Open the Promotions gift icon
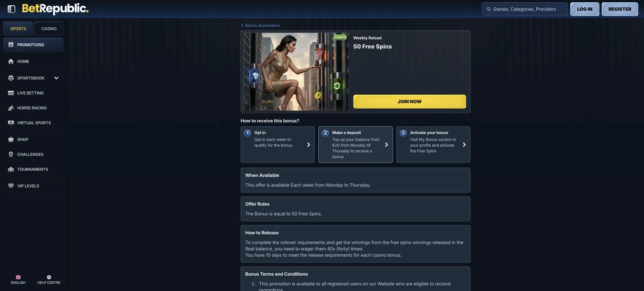The height and width of the screenshot is (291, 644). (11, 45)
